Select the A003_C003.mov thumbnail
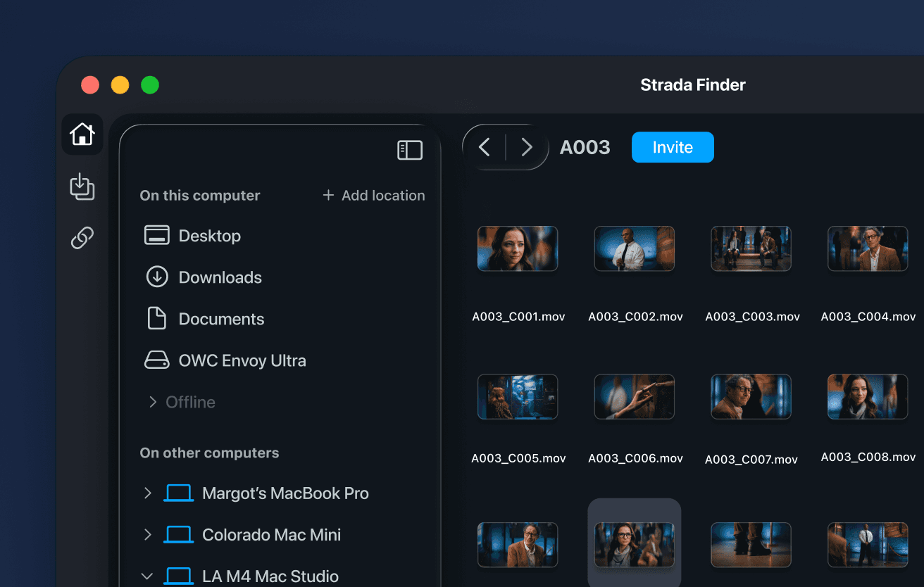 (751, 248)
